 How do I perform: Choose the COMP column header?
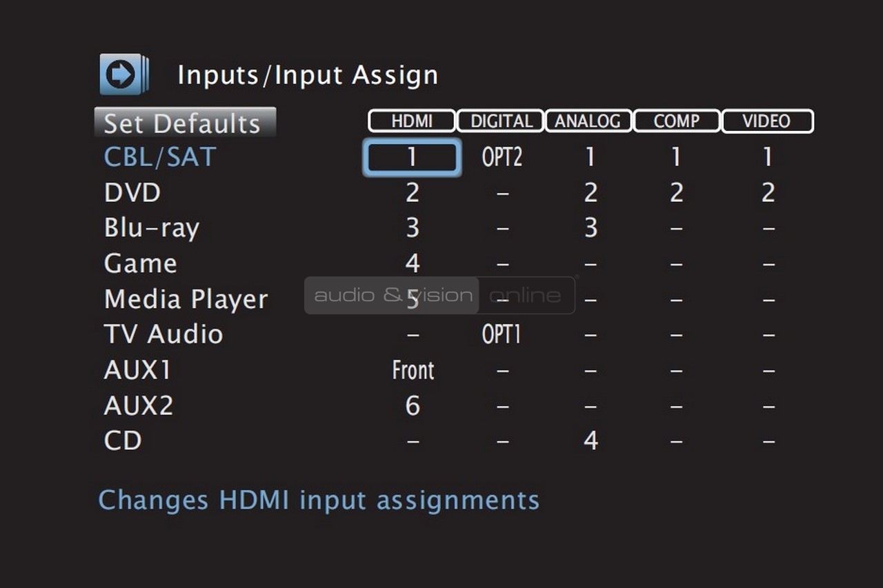[x=677, y=121]
